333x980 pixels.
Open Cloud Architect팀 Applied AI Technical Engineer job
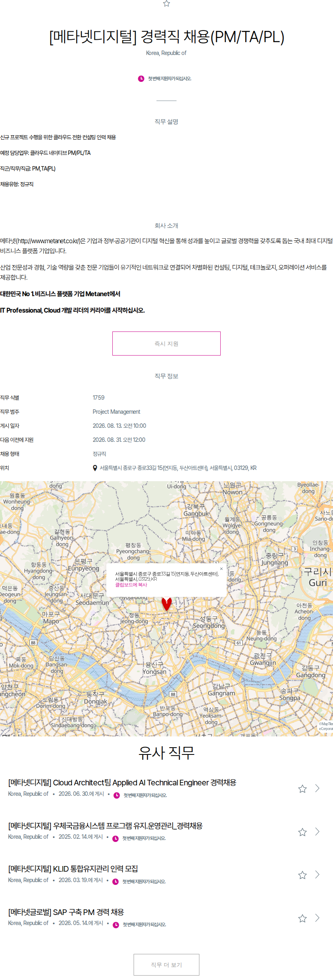(x=122, y=783)
